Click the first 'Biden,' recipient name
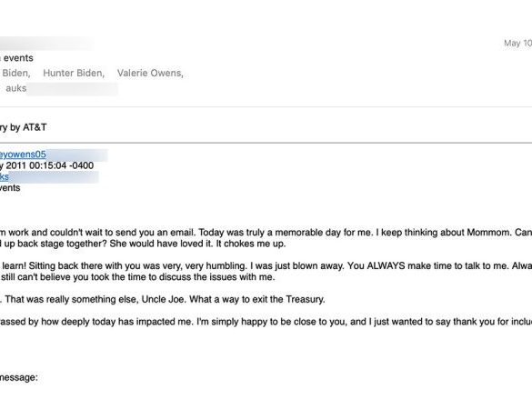 point(16,73)
